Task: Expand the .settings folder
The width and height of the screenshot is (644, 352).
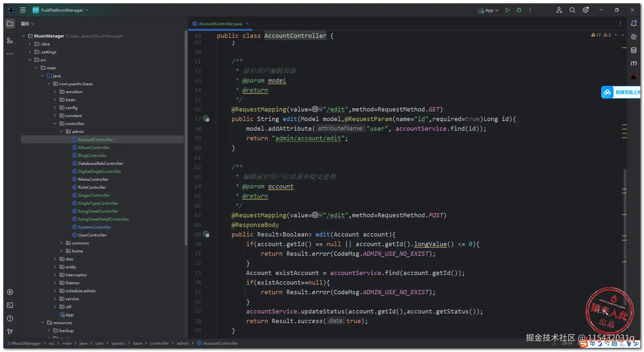Action: [30, 52]
